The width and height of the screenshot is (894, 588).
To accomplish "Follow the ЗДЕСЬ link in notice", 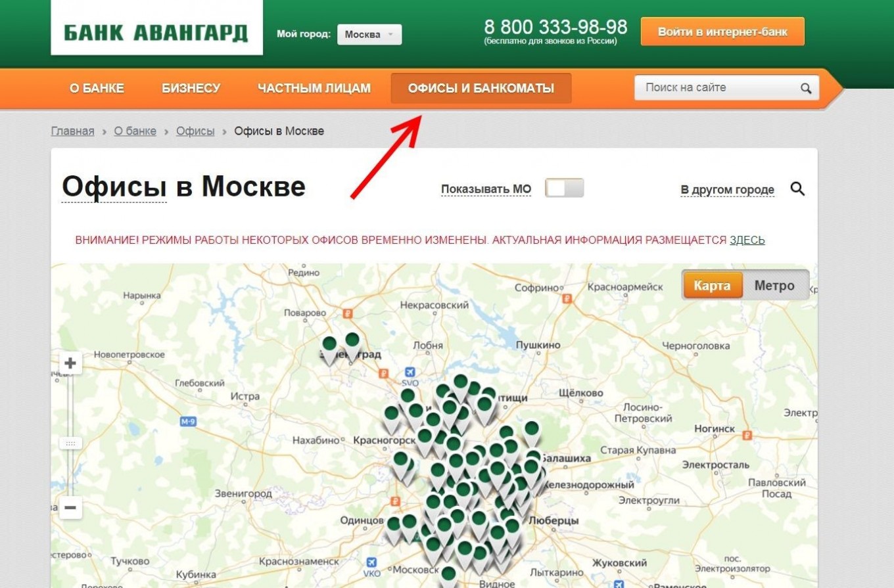I will [x=747, y=240].
